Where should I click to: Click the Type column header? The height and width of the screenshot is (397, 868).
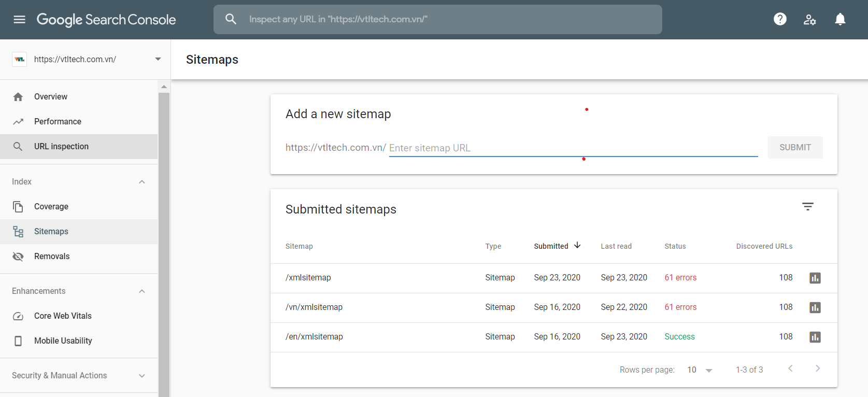pos(493,246)
